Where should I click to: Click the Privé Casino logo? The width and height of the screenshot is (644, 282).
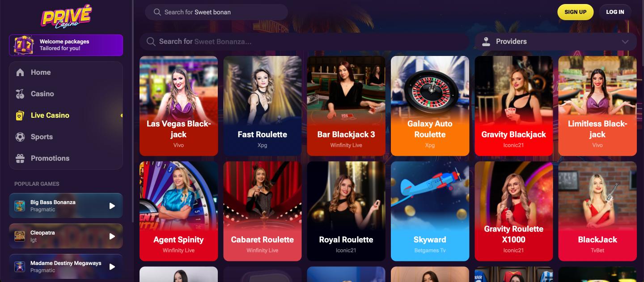[66, 17]
